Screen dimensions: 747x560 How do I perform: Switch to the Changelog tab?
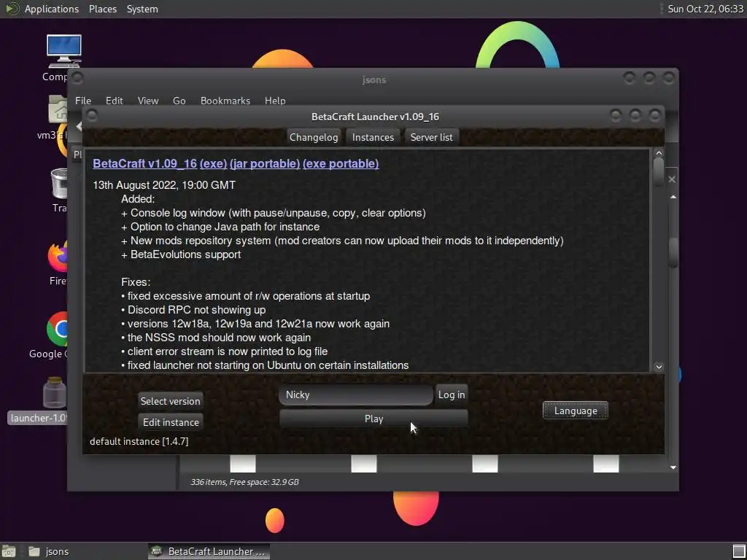click(x=314, y=137)
